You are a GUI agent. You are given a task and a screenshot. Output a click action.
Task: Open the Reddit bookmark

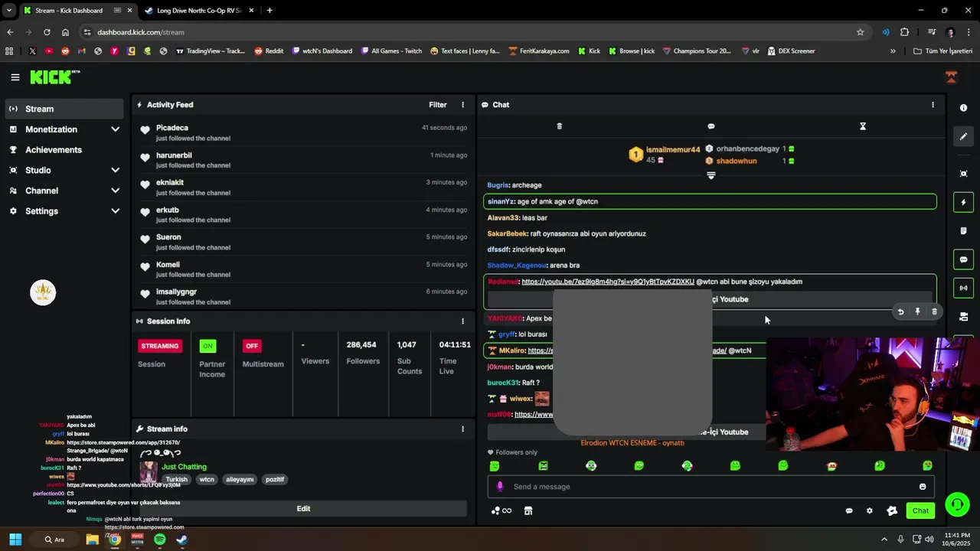pos(269,51)
